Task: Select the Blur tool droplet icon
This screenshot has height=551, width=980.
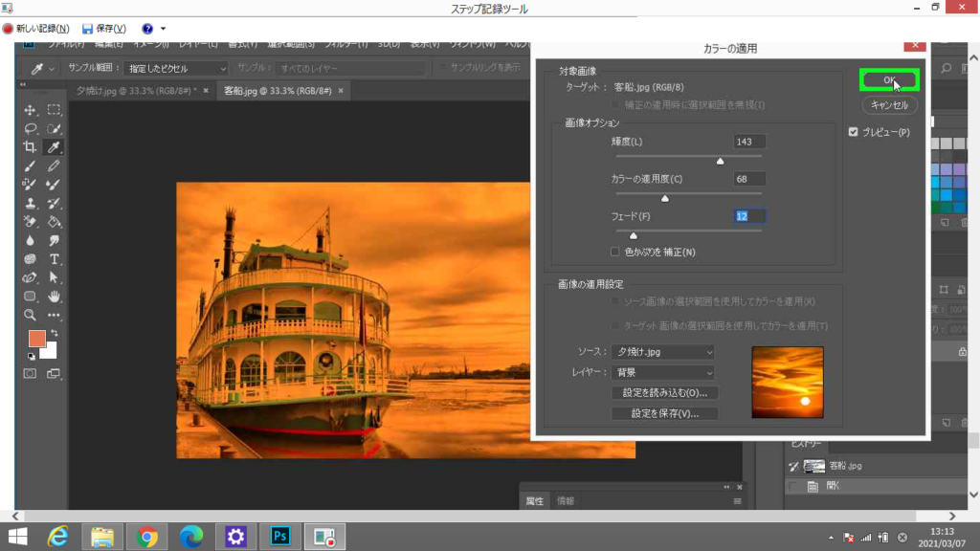Action: pos(30,240)
